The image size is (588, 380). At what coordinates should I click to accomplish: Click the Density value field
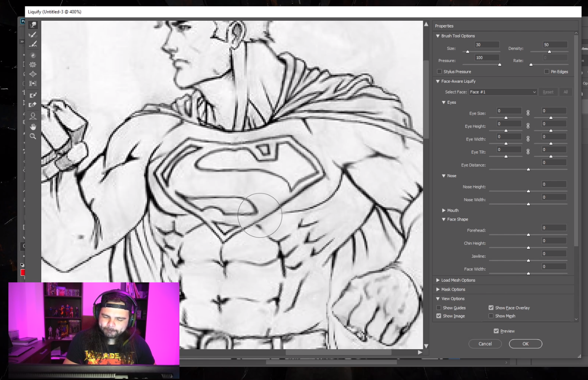[555, 45]
